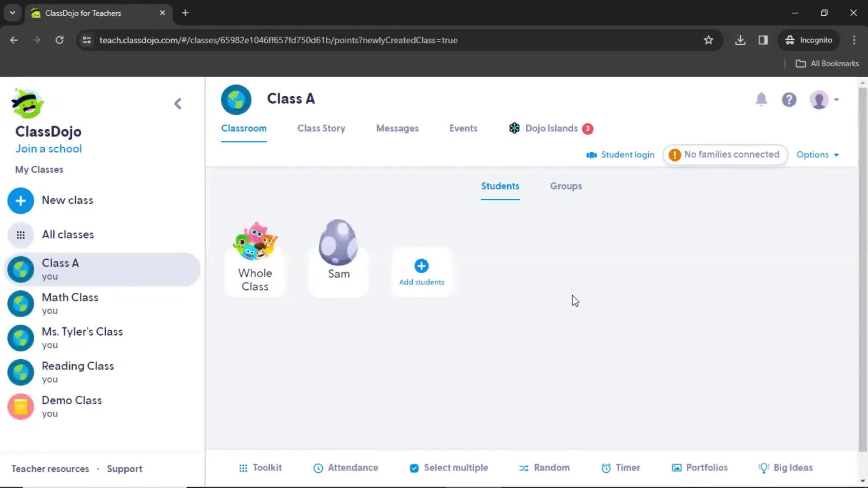The height and width of the screenshot is (488, 868).
Task: Close the ClassDojo for Teachers tab
Action: pyautogui.click(x=162, y=13)
